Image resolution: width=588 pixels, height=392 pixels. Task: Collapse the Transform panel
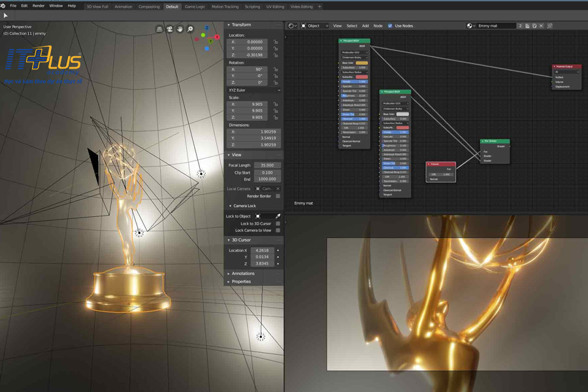[x=241, y=25]
